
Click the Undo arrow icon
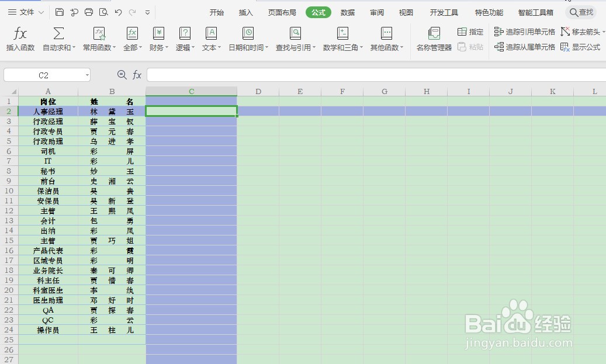[x=118, y=12]
